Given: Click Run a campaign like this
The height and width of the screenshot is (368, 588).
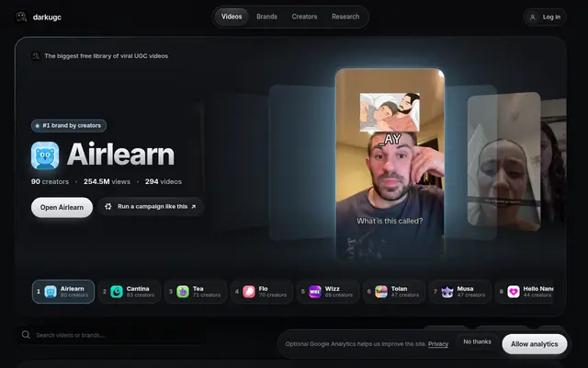Looking at the screenshot, I should (151, 206).
